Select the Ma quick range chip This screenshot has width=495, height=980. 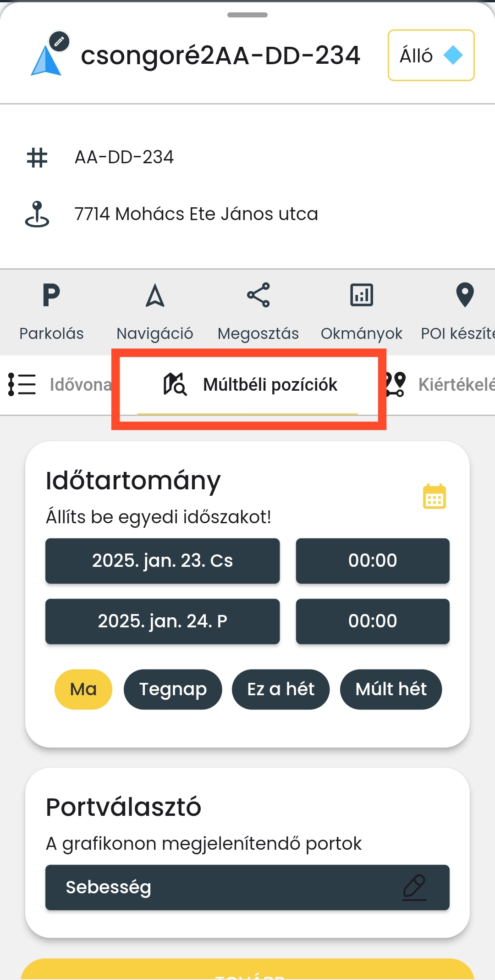(83, 689)
